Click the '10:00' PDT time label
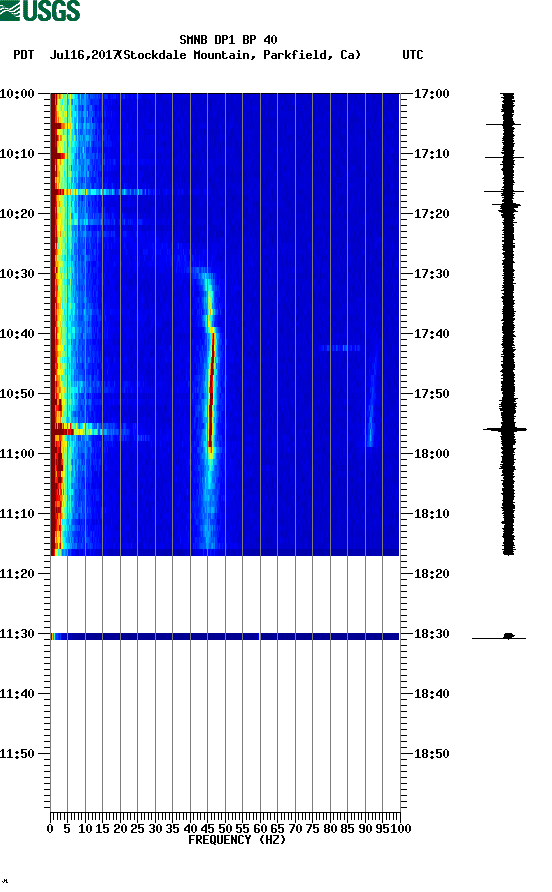 click(x=17, y=93)
